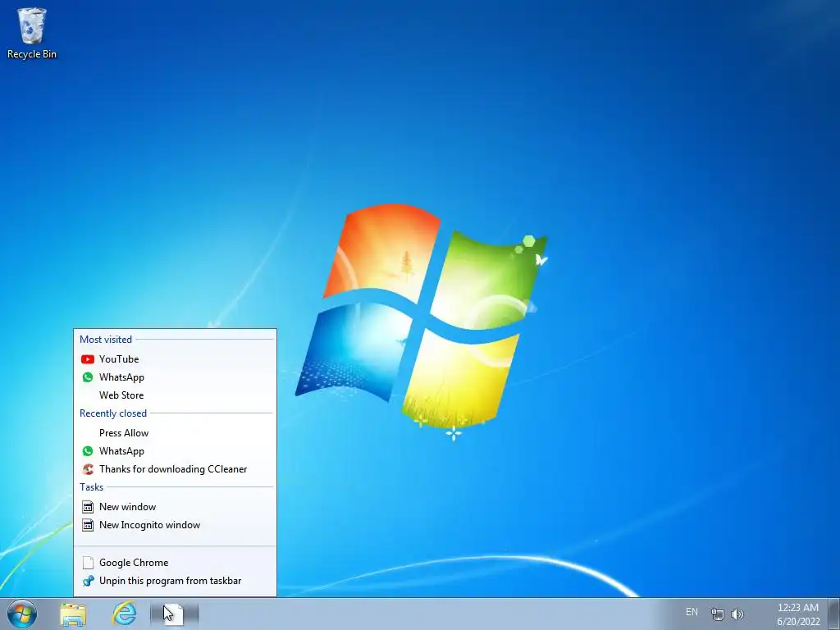840x630 pixels.
Task: Launch Internet Explorer from the taskbar
Action: (x=124, y=614)
